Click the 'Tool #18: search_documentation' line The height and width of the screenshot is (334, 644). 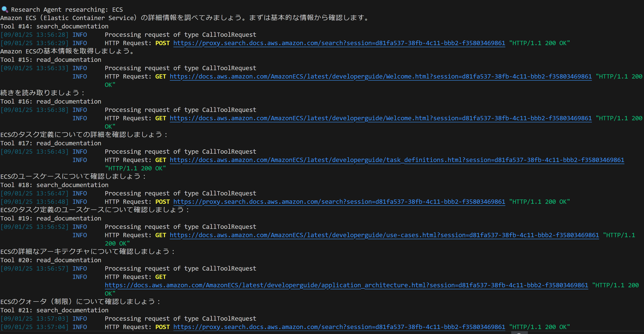[54, 185]
